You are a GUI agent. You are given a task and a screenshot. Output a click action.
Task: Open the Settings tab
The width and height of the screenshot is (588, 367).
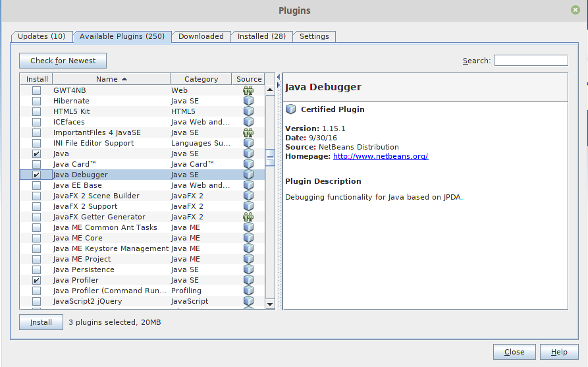tap(314, 36)
